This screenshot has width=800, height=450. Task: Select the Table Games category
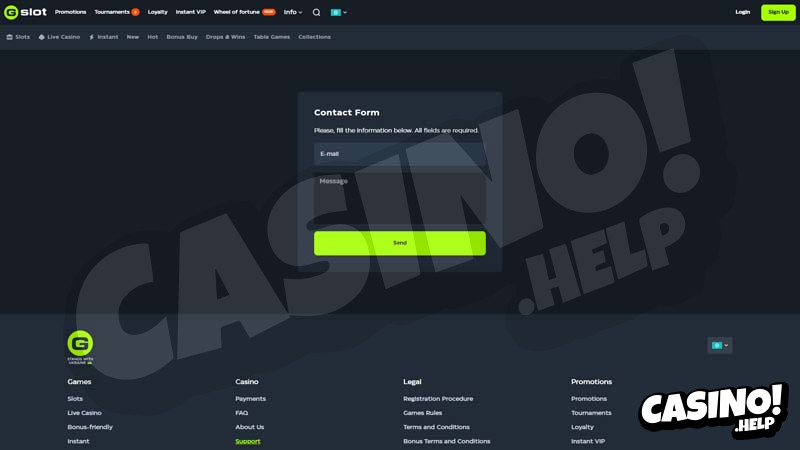pyautogui.click(x=271, y=37)
